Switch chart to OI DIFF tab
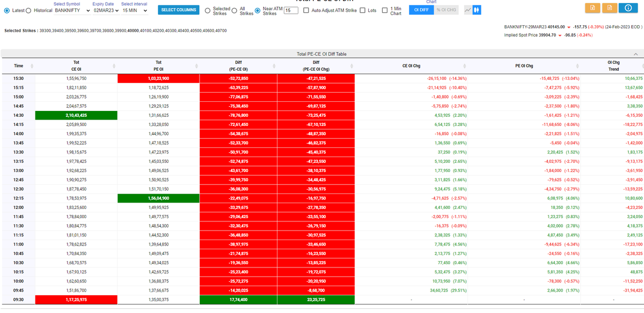 [x=421, y=10]
